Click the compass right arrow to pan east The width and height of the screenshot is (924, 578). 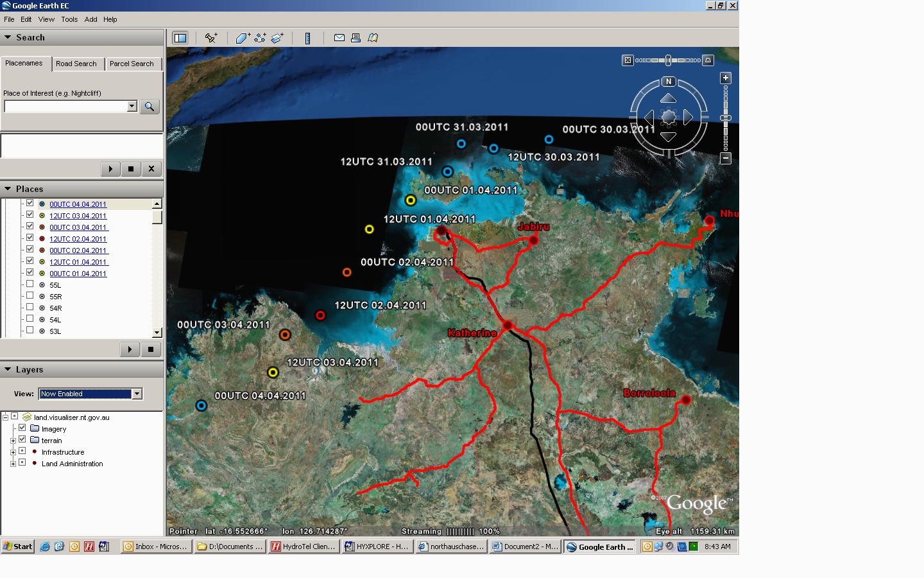[689, 118]
